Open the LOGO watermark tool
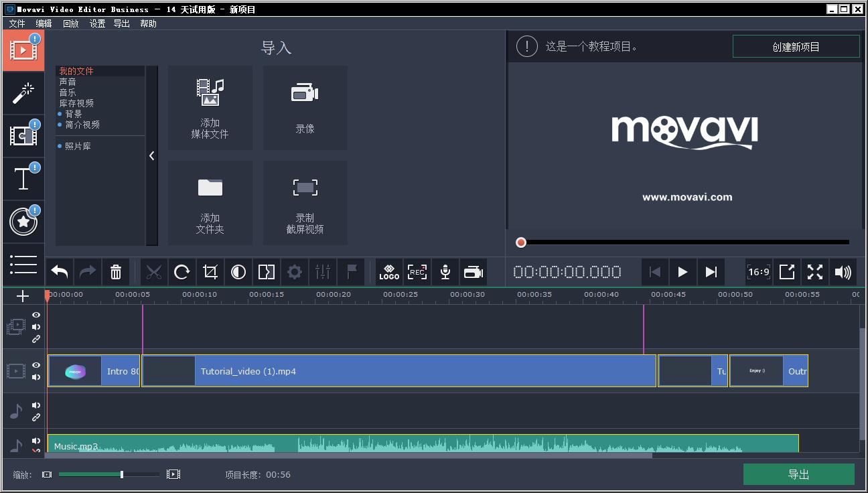Viewport: 868px width, 493px height. [388, 272]
